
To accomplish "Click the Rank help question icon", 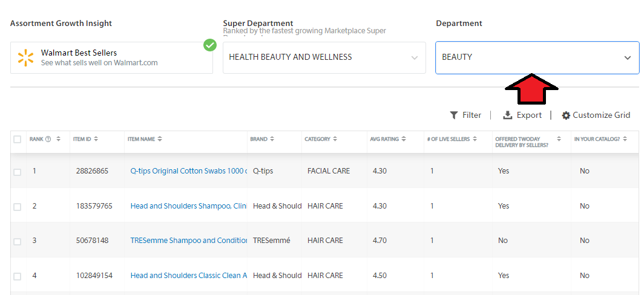I will pos(48,139).
